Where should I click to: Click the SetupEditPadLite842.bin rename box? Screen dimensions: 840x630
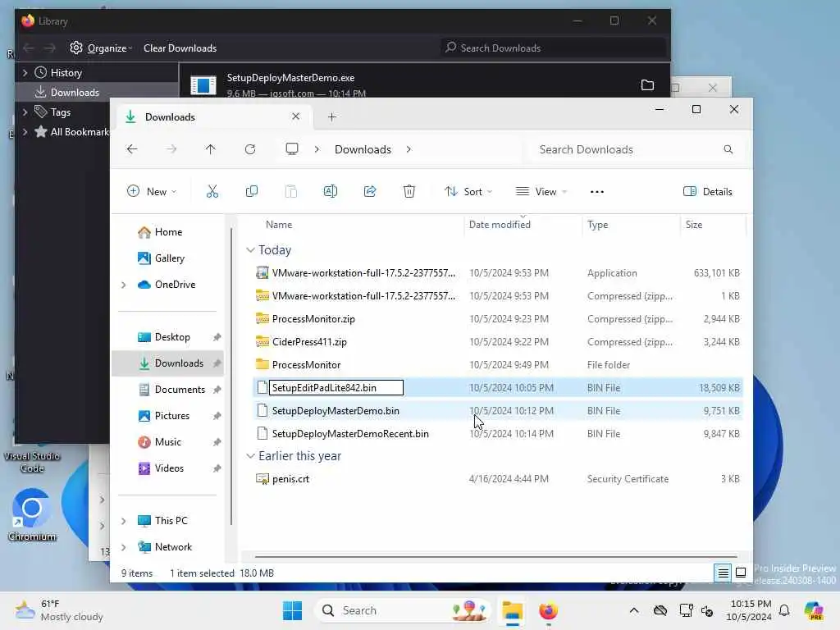coord(336,387)
